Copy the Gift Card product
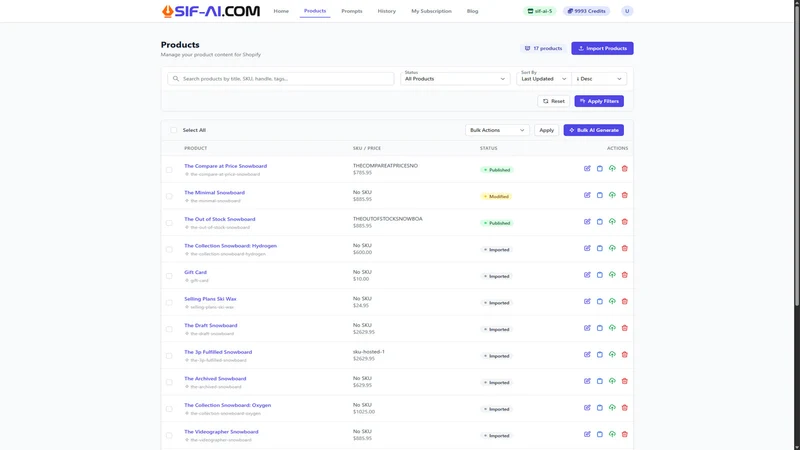800x450 pixels. (599, 275)
